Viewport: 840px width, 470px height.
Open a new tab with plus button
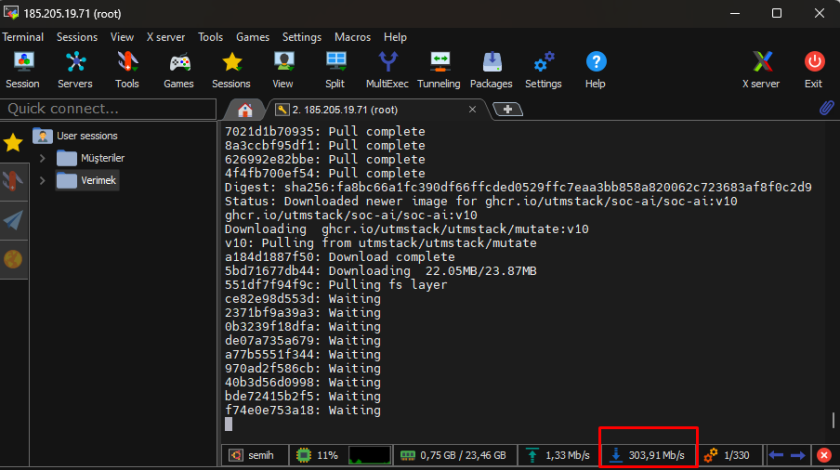pos(508,109)
